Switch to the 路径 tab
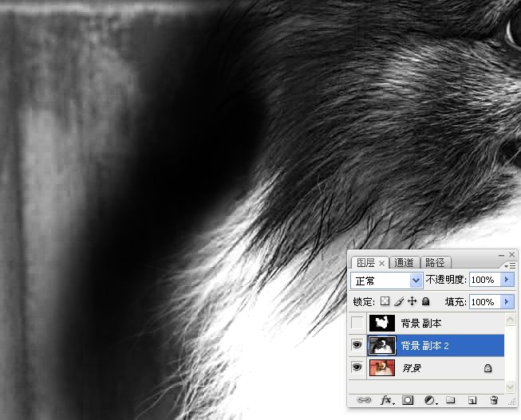The image size is (521, 420). (436, 262)
